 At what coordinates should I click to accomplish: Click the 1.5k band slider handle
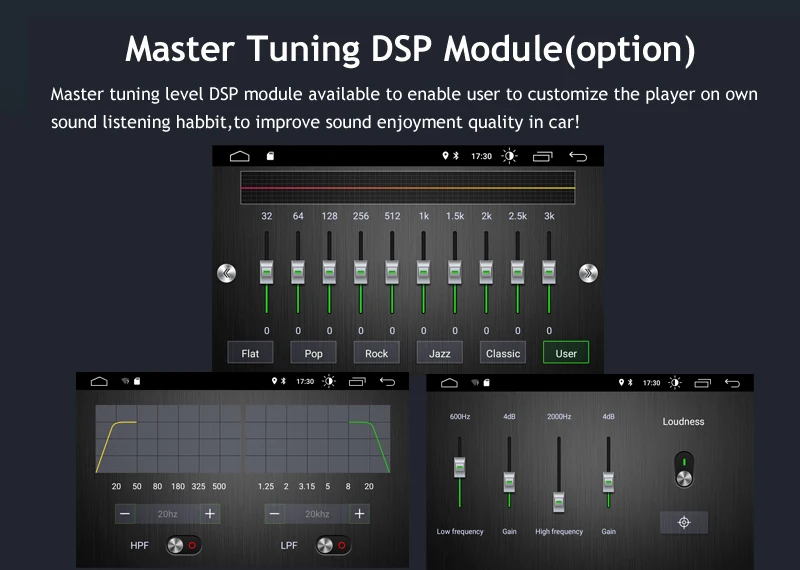tap(455, 272)
